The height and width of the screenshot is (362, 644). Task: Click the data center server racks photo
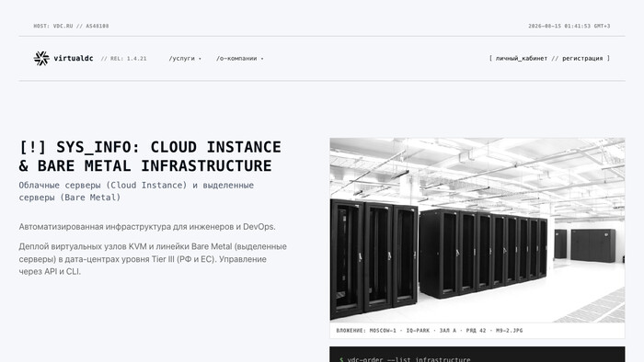[x=477, y=230]
